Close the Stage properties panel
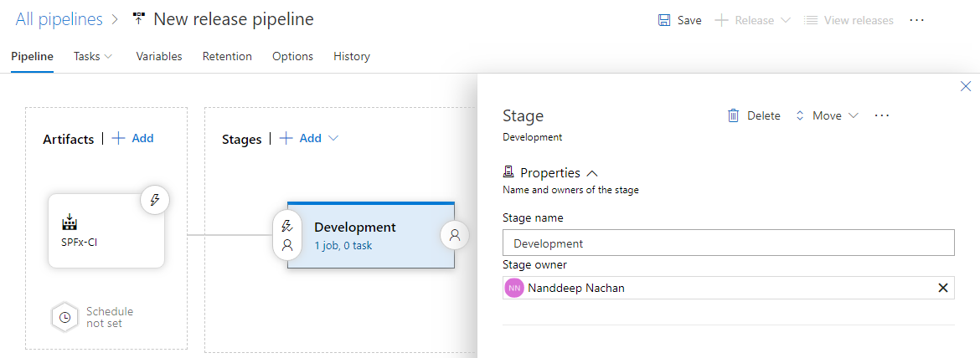Viewport: 980px width, 358px height. pyautogui.click(x=965, y=86)
